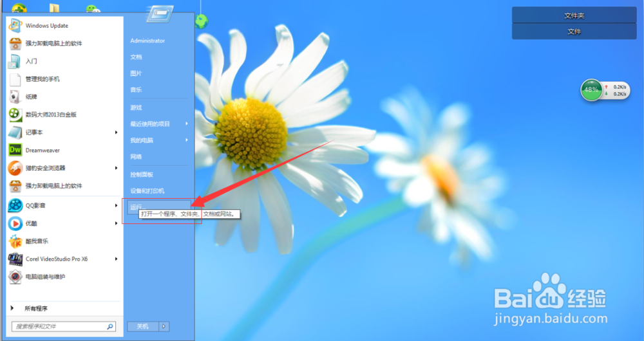The width and height of the screenshot is (644, 341).
Task: Open 强力卸载电脑上的软件 entry below 猎豹安全浏览器
Action: click(54, 185)
